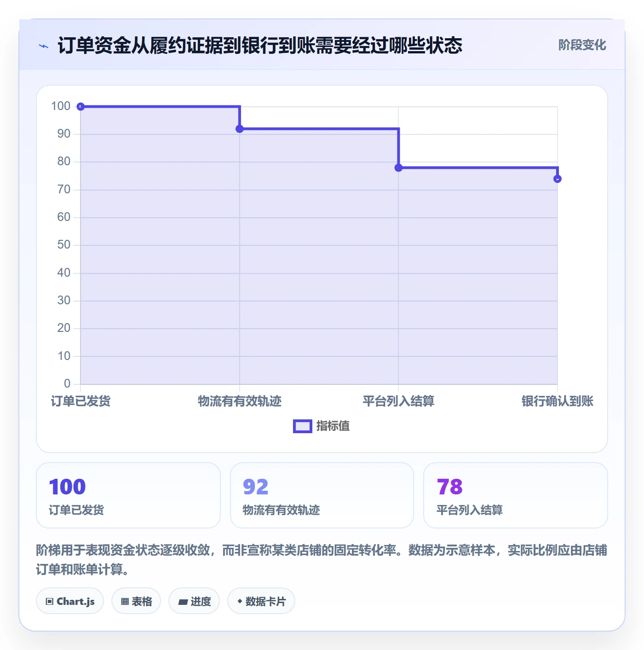Click the 指标值 legend color box
Screen dimensions: 644x650
(x=303, y=426)
